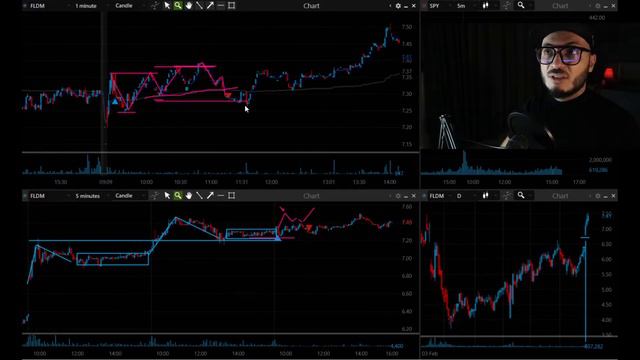Choose the horizontal line tool in FLDM 5 minutes chart
Viewport: 640px width, 360px height.
click(221, 196)
